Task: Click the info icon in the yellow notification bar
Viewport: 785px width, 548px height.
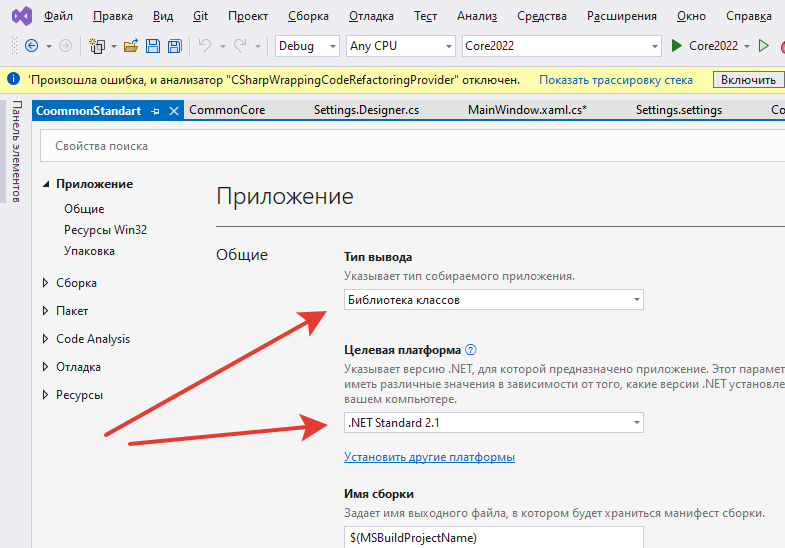Action: (x=14, y=79)
